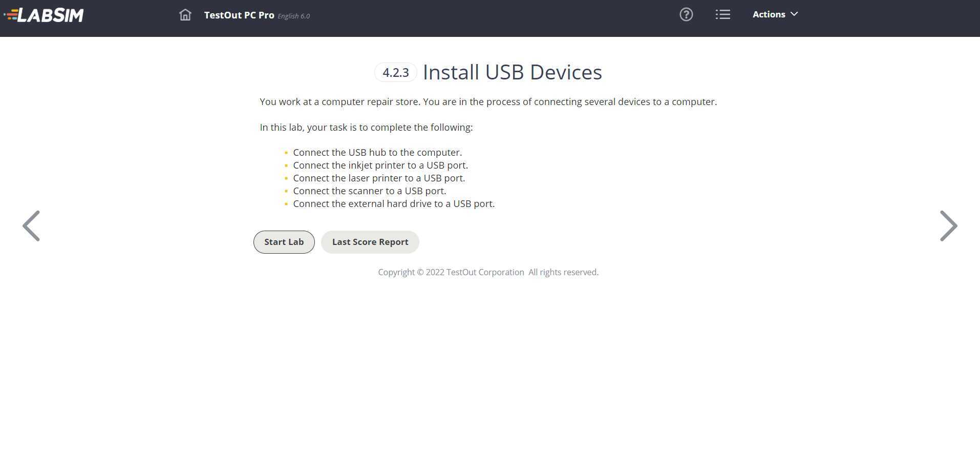This screenshot has width=980, height=453.
Task: Navigate back with the left arrow
Action: point(31,225)
